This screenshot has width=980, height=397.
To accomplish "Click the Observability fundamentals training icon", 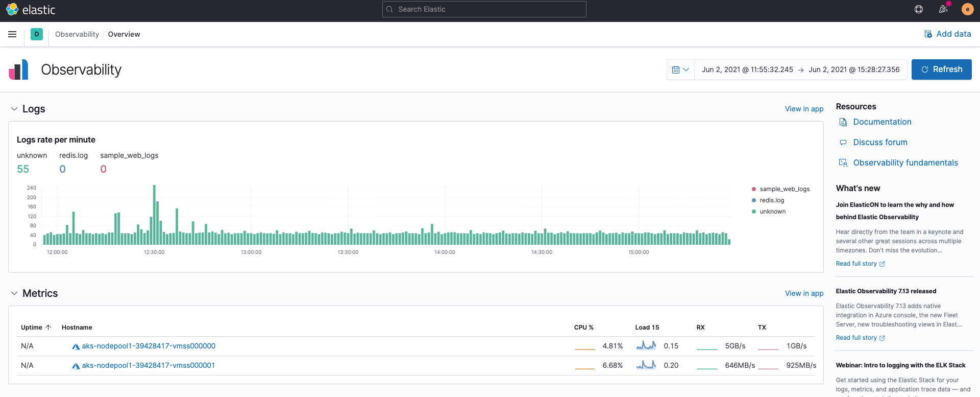I will tap(843, 163).
